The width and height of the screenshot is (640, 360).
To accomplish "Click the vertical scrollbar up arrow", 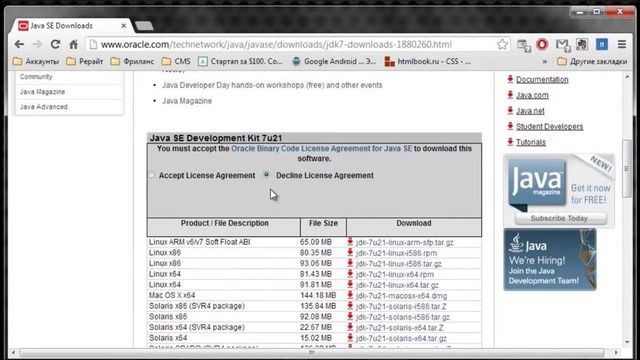I will [x=627, y=76].
